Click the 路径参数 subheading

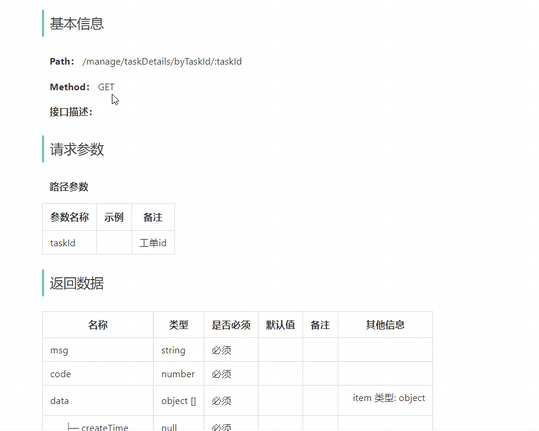pos(69,187)
